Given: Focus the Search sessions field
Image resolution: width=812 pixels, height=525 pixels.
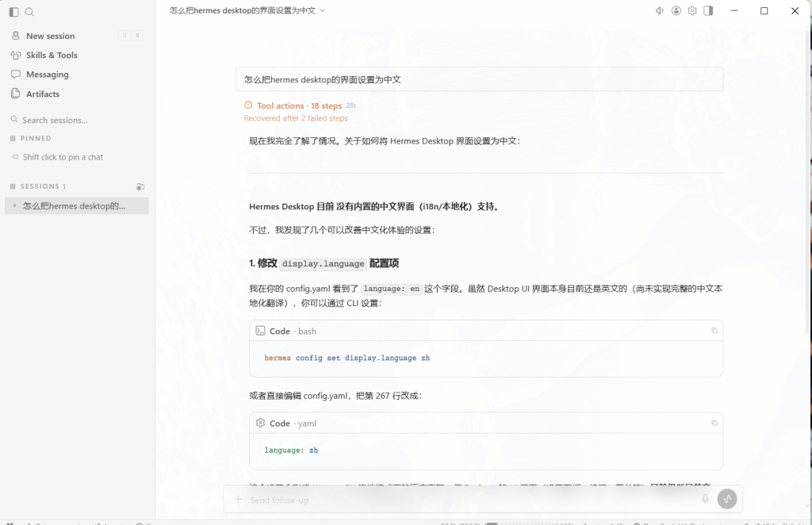Looking at the screenshot, I should [77, 120].
